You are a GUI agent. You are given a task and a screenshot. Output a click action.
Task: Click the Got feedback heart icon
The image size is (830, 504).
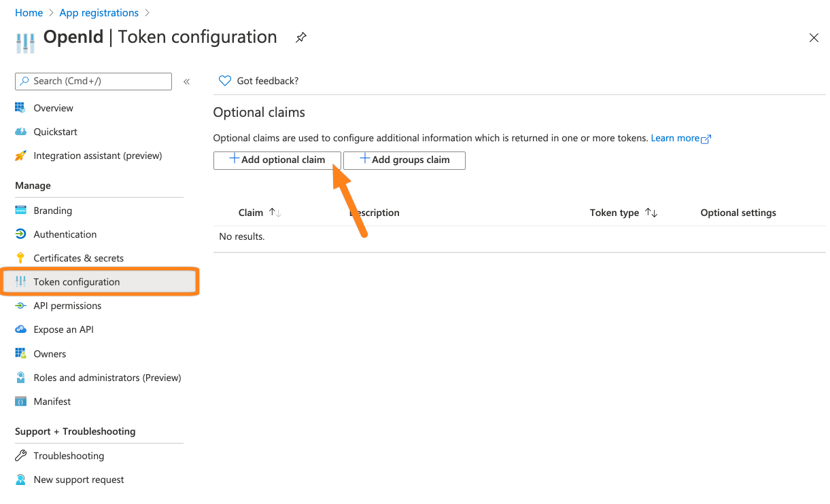pos(225,81)
